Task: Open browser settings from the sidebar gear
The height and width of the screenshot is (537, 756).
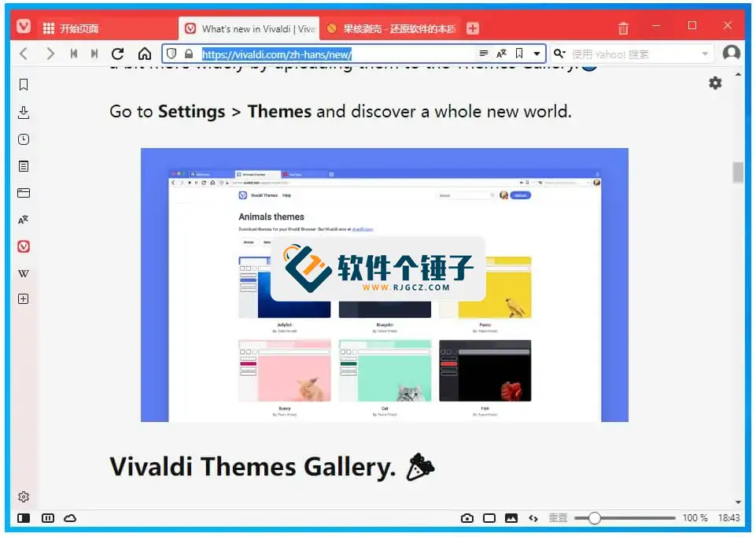Action: (23, 497)
